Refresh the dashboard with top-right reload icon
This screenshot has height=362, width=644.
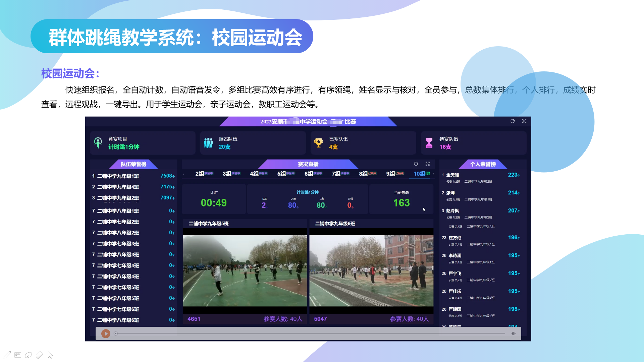(513, 121)
